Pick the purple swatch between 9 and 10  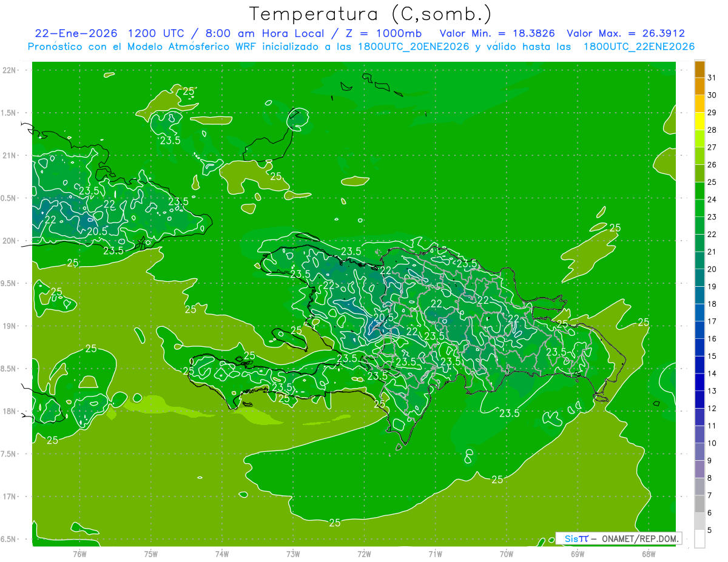(x=699, y=452)
